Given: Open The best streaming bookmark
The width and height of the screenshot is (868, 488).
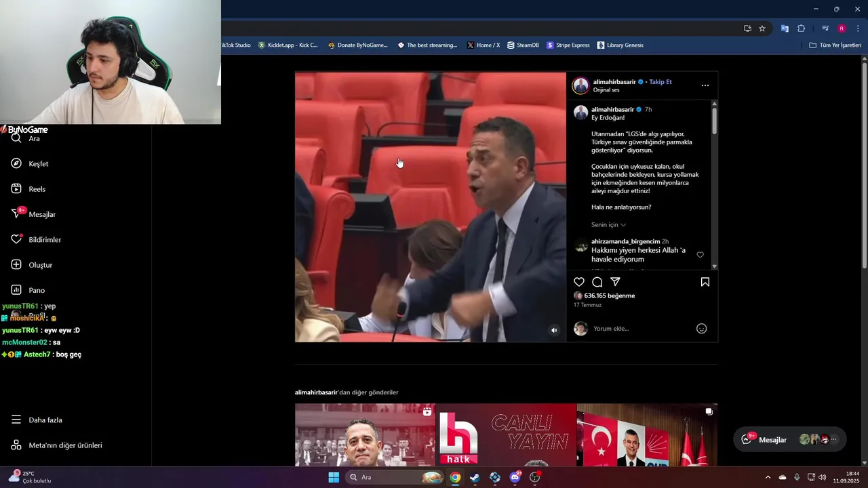Looking at the screenshot, I should pyautogui.click(x=427, y=45).
